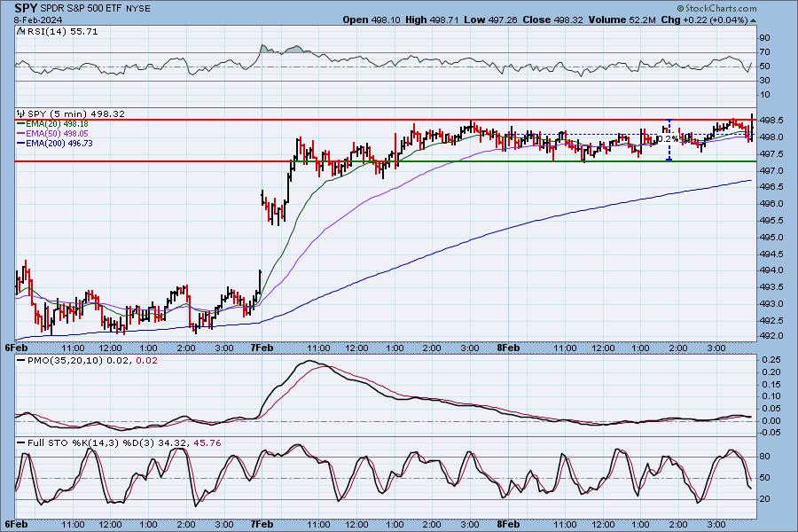
Task: Click the NYSE exchange label
Action: click(138, 9)
